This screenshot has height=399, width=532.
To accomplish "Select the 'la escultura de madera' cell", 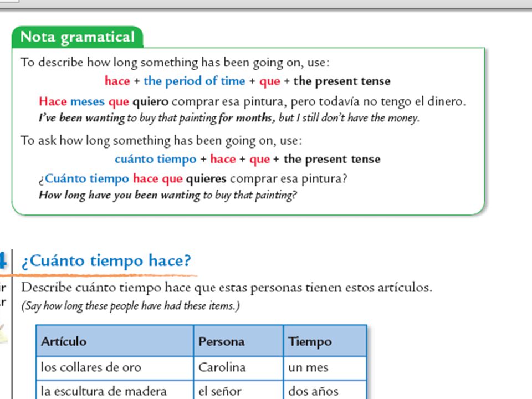I will [115, 390].
